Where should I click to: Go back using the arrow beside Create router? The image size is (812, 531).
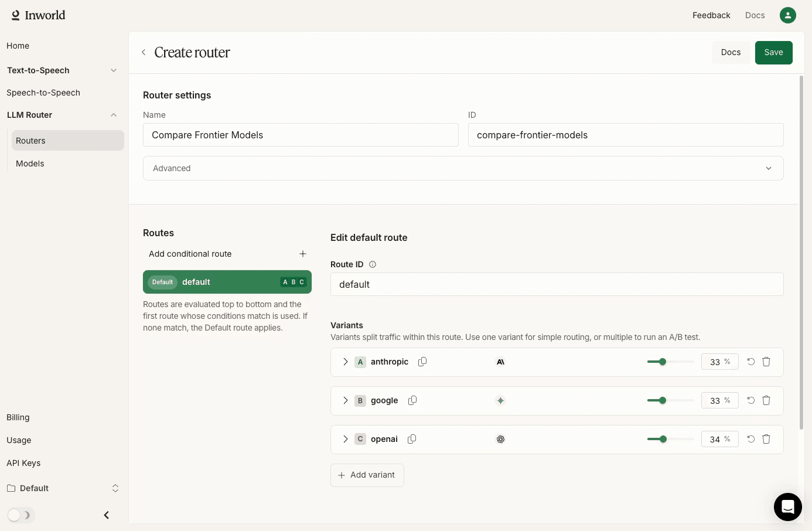click(144, 52)
